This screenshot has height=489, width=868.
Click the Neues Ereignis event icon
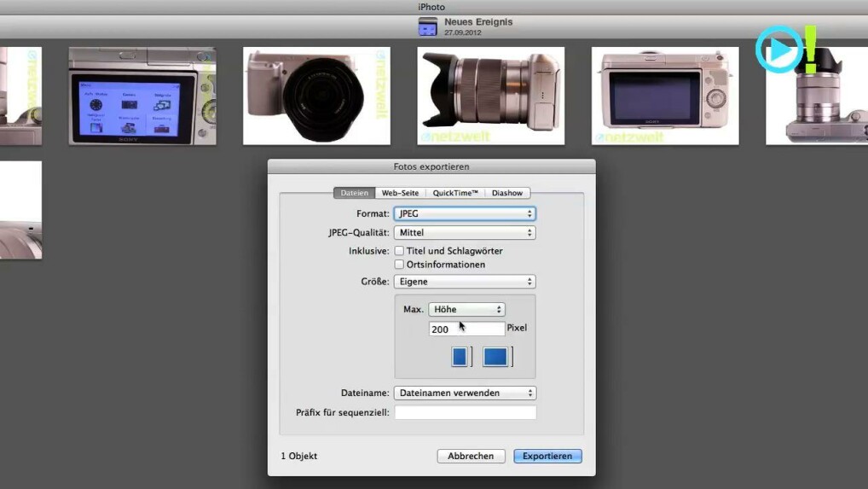tap(428, 27)
